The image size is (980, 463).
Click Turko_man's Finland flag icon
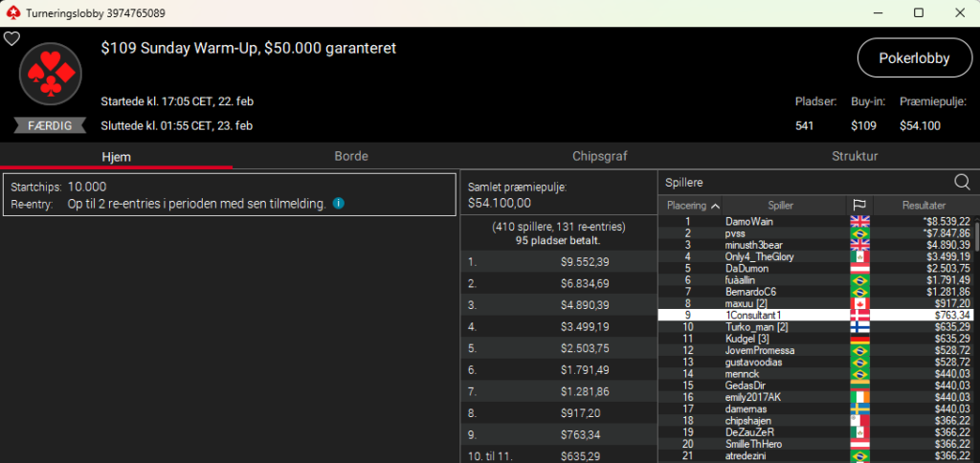[858, 326]
